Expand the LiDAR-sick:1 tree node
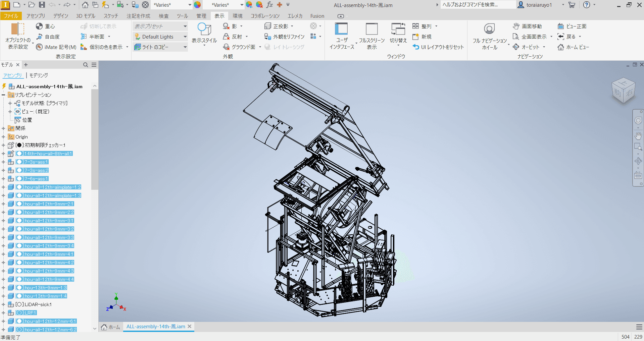 coord(3,304)
